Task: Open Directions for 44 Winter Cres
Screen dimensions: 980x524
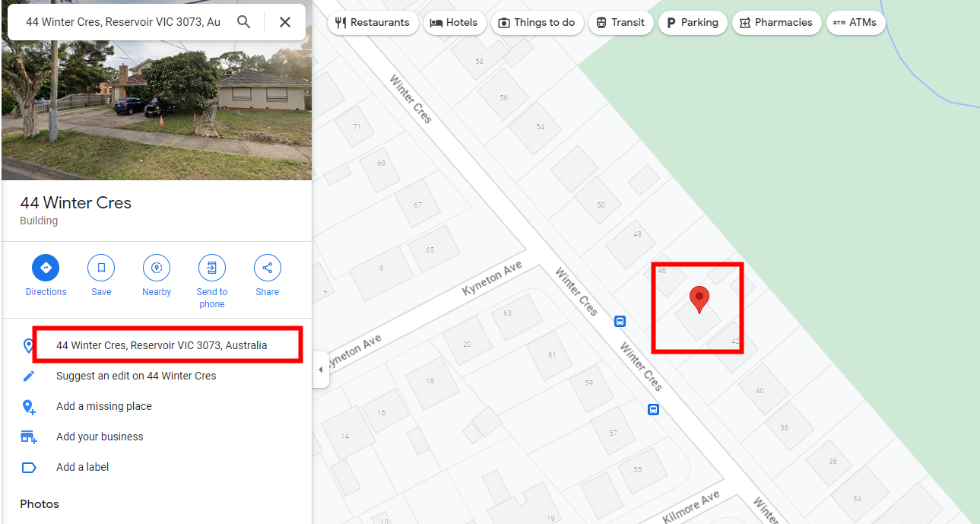Action: (x=46, y=276)
